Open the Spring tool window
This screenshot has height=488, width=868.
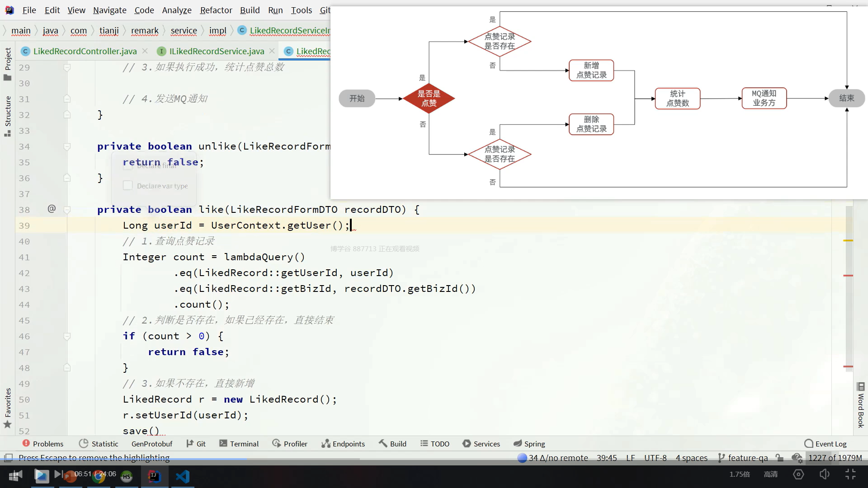coord(529,444)
